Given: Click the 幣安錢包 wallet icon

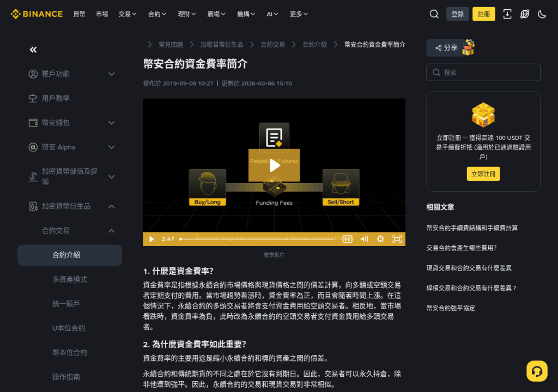Looking at the screenshot, I should pyautogui.click(x=33, y=122).
